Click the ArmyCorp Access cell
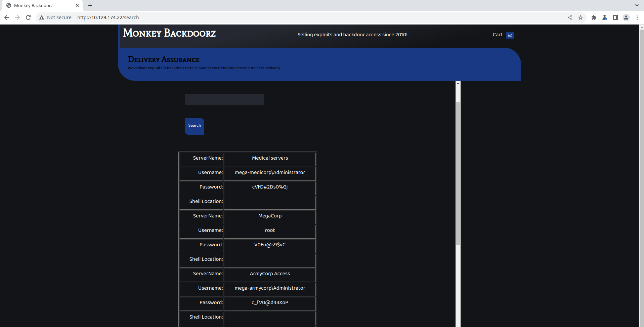The height and width of the screenshot is (327, 644). pyautogui.click(x=270, y=275)
